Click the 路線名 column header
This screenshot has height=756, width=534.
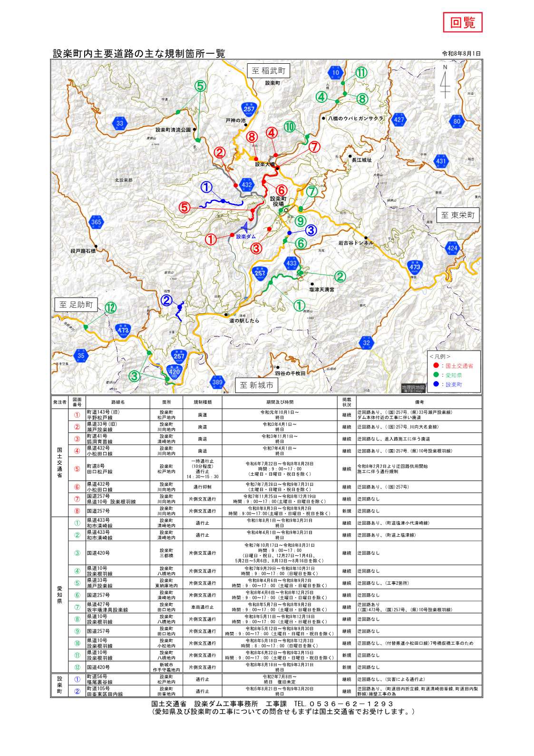pos(118,403)
